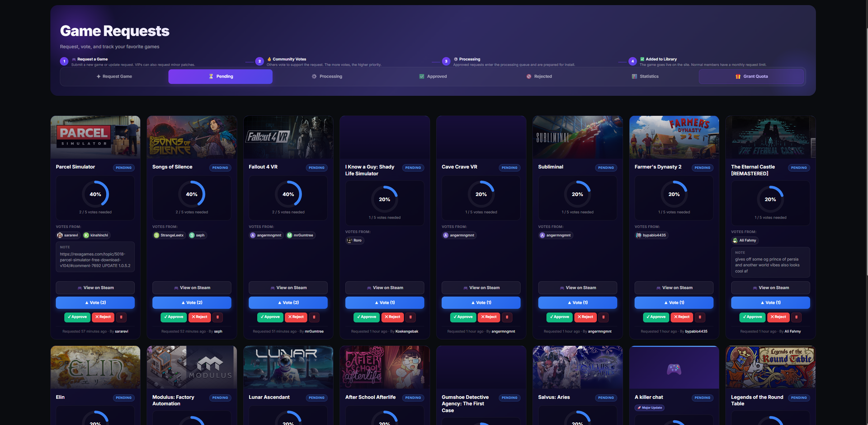
Task: Vote for Songs of Silence
Action: [x=192, y=303]
